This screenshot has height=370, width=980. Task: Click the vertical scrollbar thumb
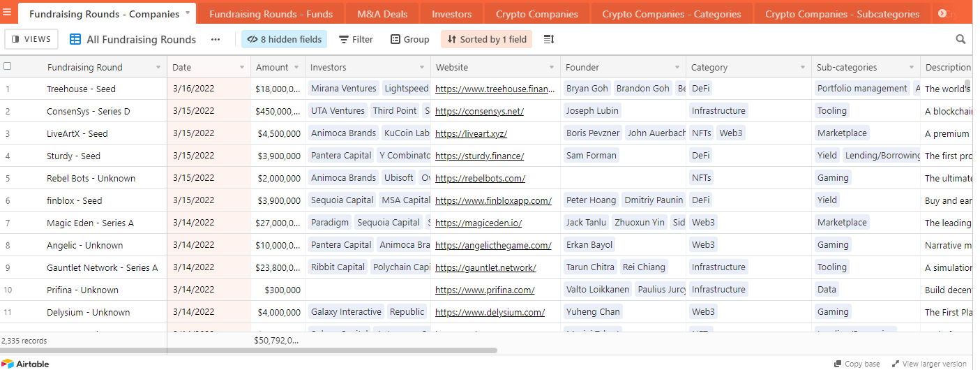coord(967,86)
